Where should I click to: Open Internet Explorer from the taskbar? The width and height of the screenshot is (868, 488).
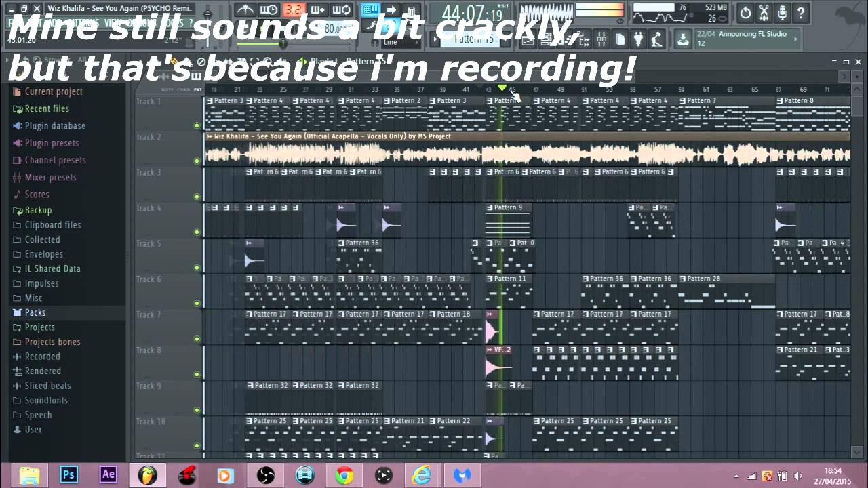pyautogui.click(x=422, y=475)
